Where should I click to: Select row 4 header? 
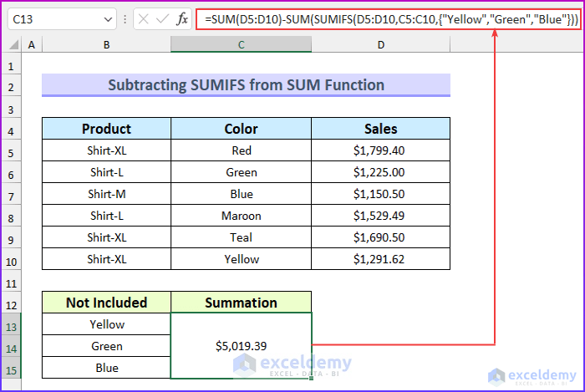(12, 129)
